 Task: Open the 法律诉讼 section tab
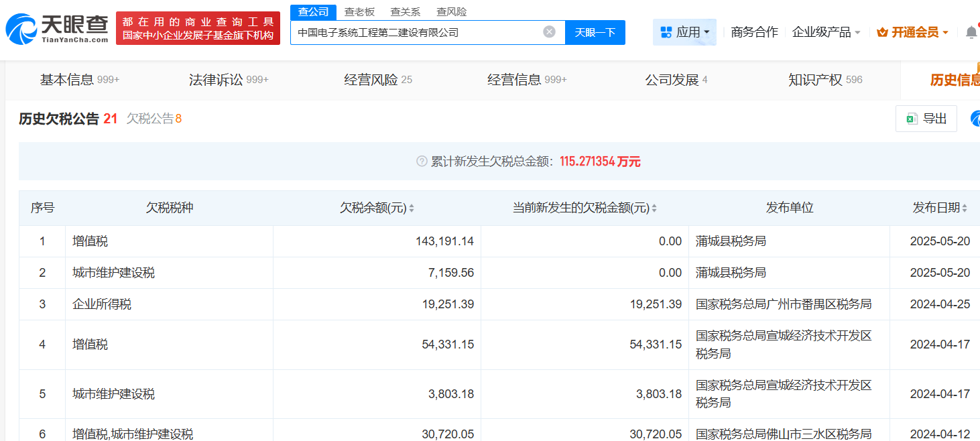(229, 80)
